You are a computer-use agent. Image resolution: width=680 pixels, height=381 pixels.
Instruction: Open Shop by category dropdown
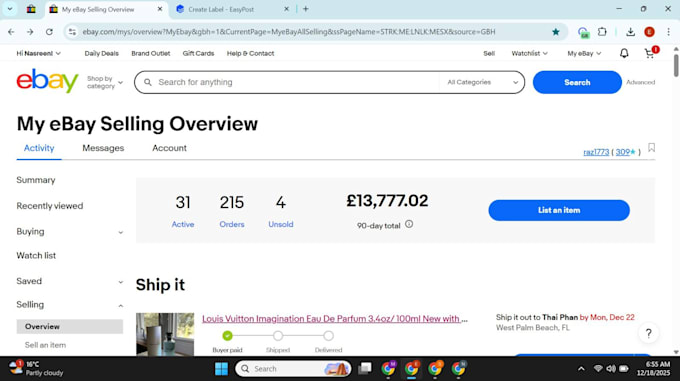click(x=105, y=82)
